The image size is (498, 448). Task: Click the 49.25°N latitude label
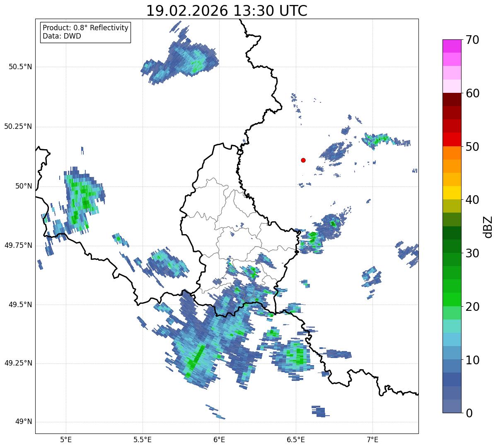[x=18, y=363]
